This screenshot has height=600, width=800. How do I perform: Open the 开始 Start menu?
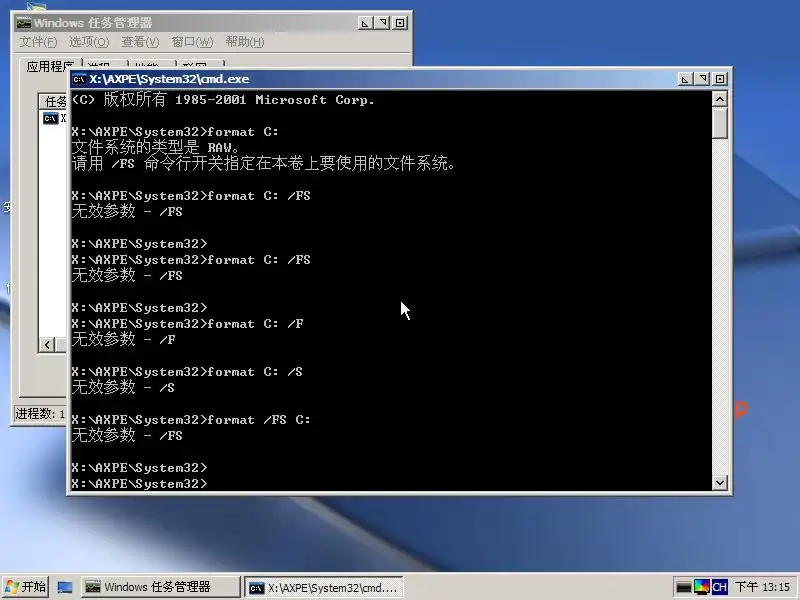click(x=25, y=587)
